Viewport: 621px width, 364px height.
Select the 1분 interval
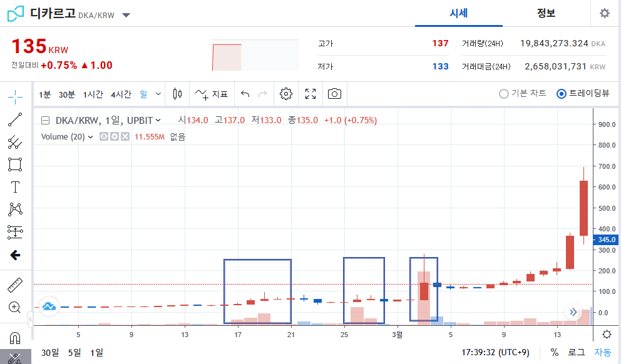(x=44, y=94)
